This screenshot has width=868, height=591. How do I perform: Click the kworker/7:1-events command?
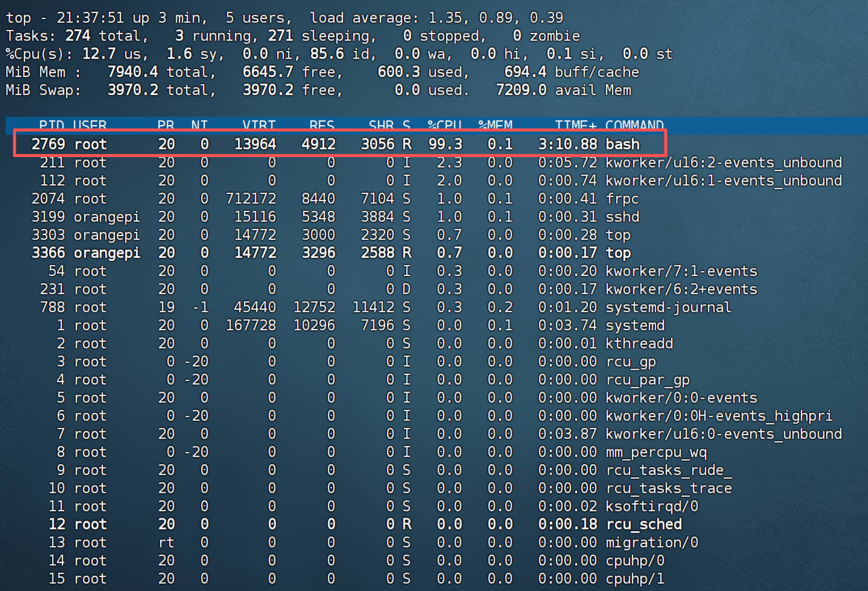click(681, 271)
